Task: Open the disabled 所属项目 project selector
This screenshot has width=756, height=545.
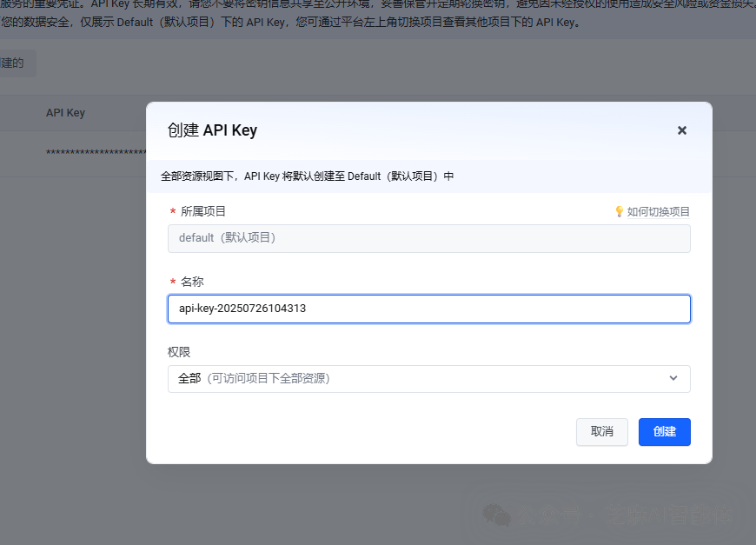Action: pos(429,238)
